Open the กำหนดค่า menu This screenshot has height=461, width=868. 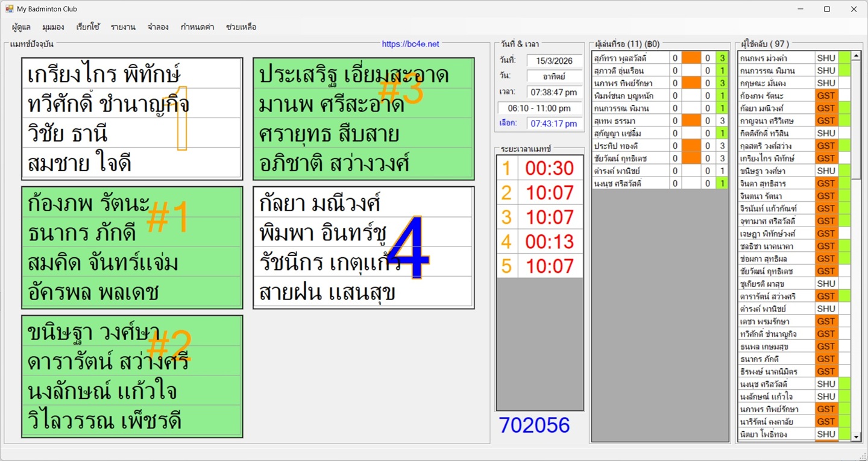point(198,27)
